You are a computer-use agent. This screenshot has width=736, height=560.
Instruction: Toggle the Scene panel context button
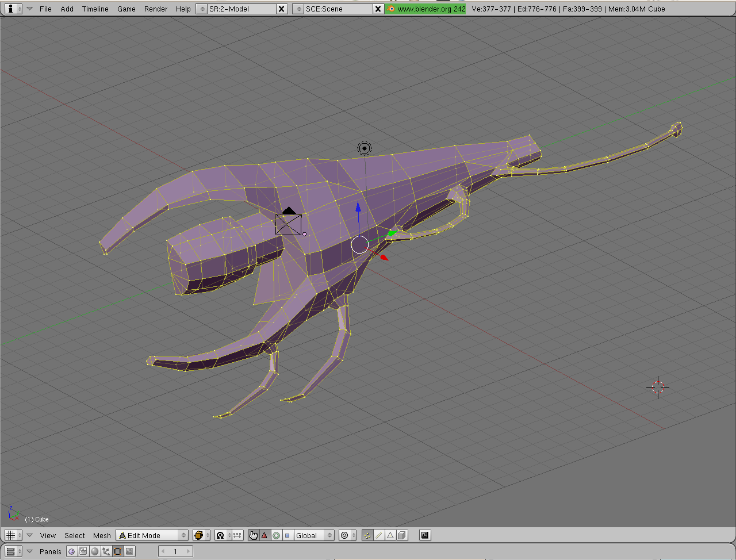(129, 551)
